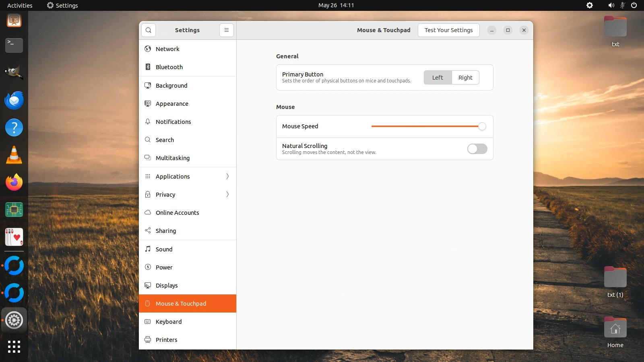Expand the Privacy section chevron

tap(227, 194)
